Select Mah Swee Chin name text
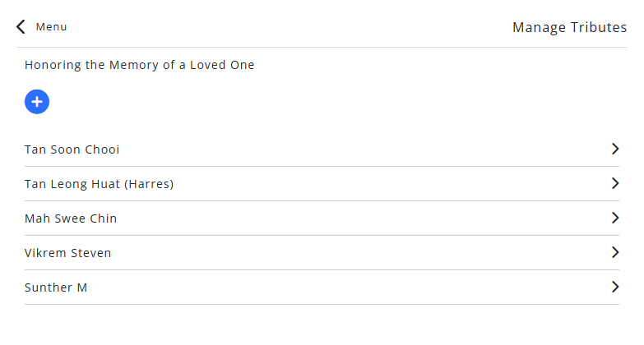Viewport: 644px width, 345px height. pyautogui.click(x=71, y=218)
